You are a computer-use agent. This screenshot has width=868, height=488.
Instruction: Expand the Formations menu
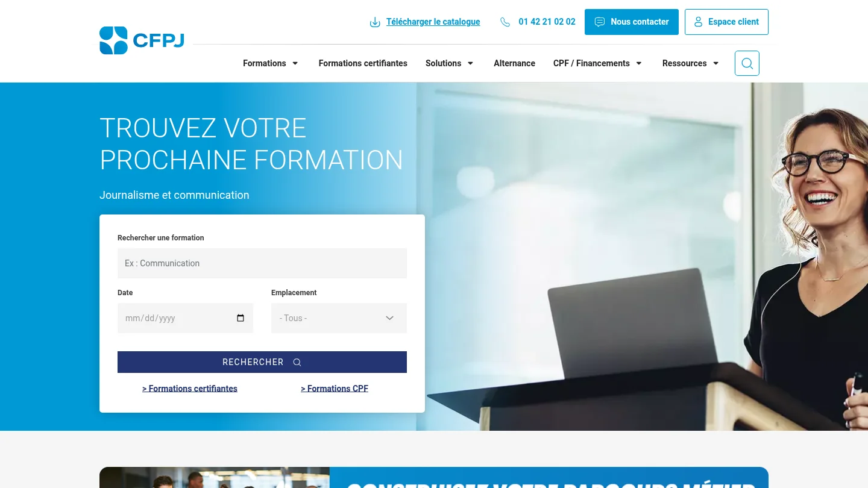point(271,63)
